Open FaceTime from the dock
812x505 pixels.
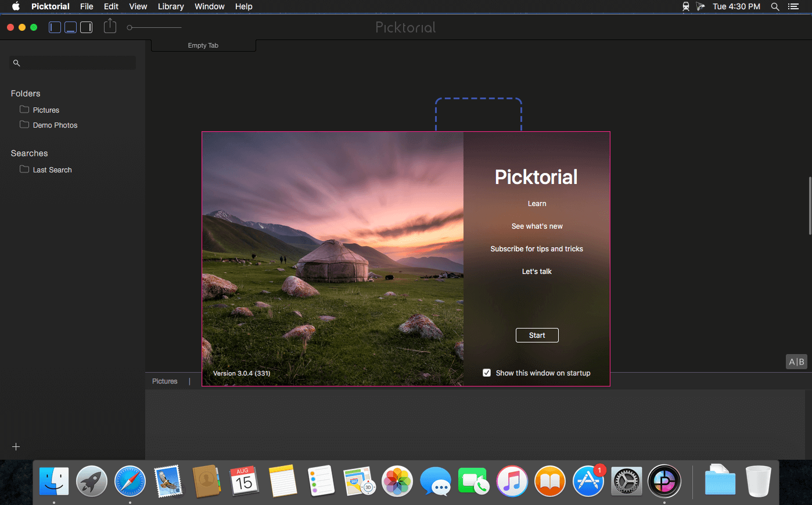click(473, 482)
